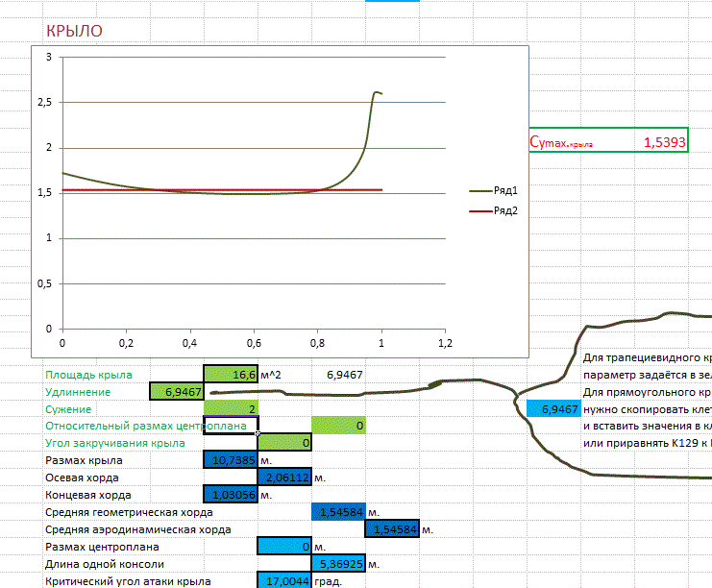
Task: Select the Длина одной консоли value 5,36925
Action: [338, 564]
